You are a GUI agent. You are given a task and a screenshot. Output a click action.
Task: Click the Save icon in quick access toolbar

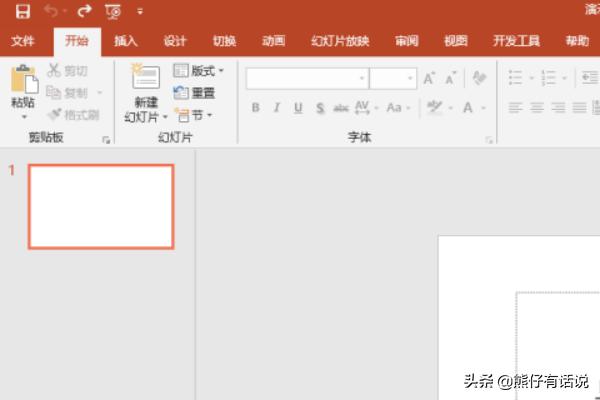(x=22, y=12)
